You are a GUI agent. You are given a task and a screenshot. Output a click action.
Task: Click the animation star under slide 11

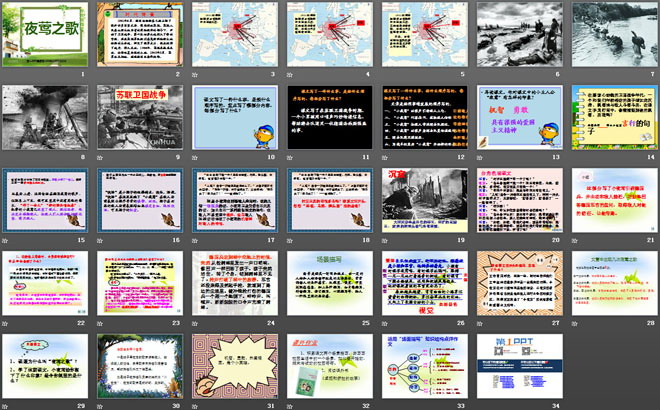click(x=290, y=158)
